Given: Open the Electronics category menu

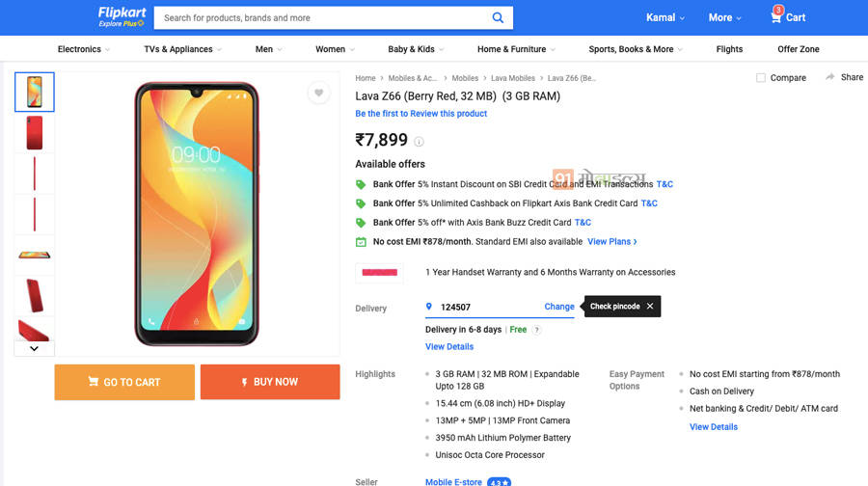Looking at the screenshot, I should click(x=84, y=49).
